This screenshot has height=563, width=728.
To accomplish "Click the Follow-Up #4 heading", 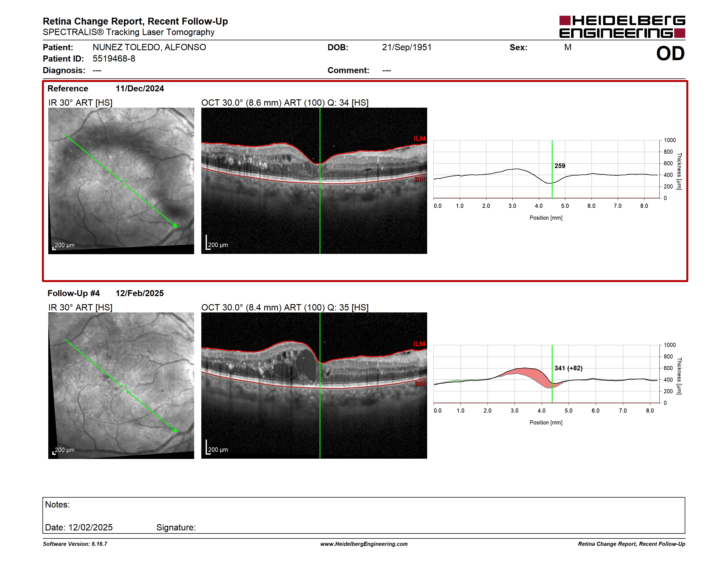I will point(73,293).
